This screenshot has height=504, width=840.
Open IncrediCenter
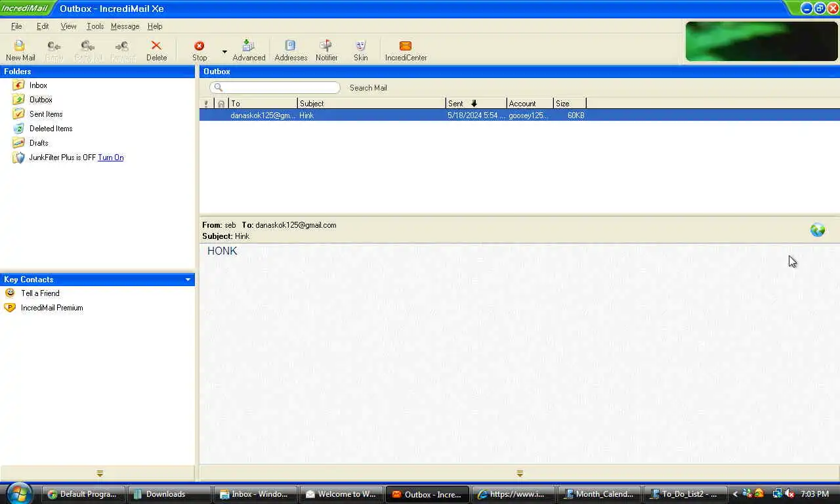point(406,51)
